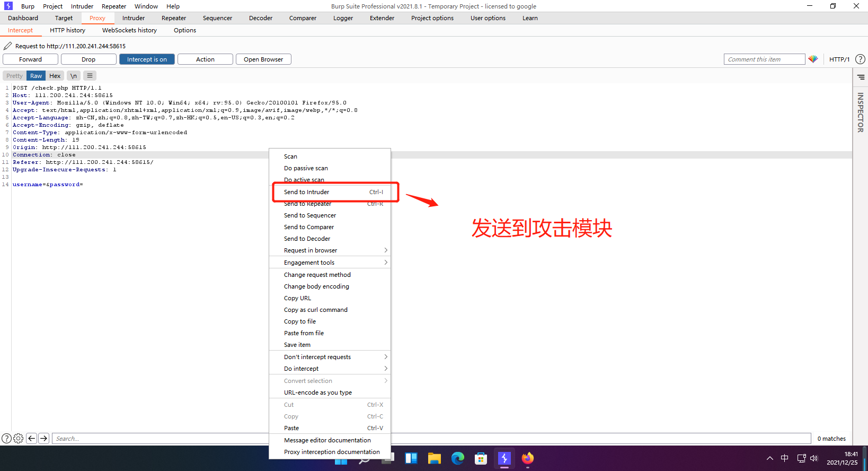This screenshot has width=868, height=471.
Task: Go to next search match arrow
Action: pyautogui.click(x=44, y=439)
